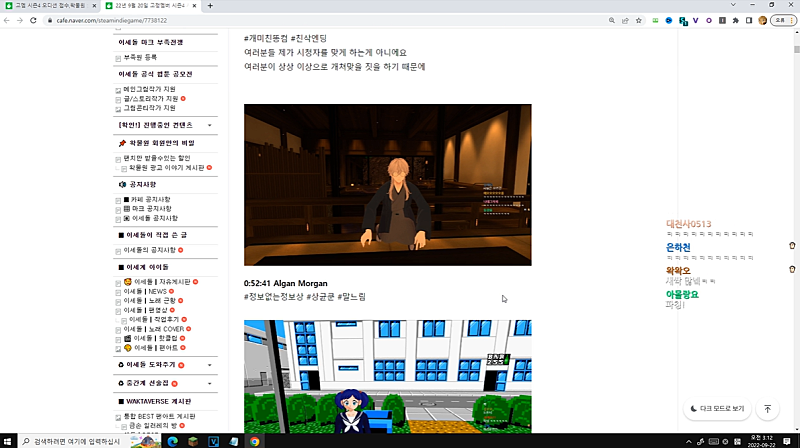Click the Algan Morgan video thumbnail
Image resolution: width=800 pixels, height=448 pixels.
[388, 185]
